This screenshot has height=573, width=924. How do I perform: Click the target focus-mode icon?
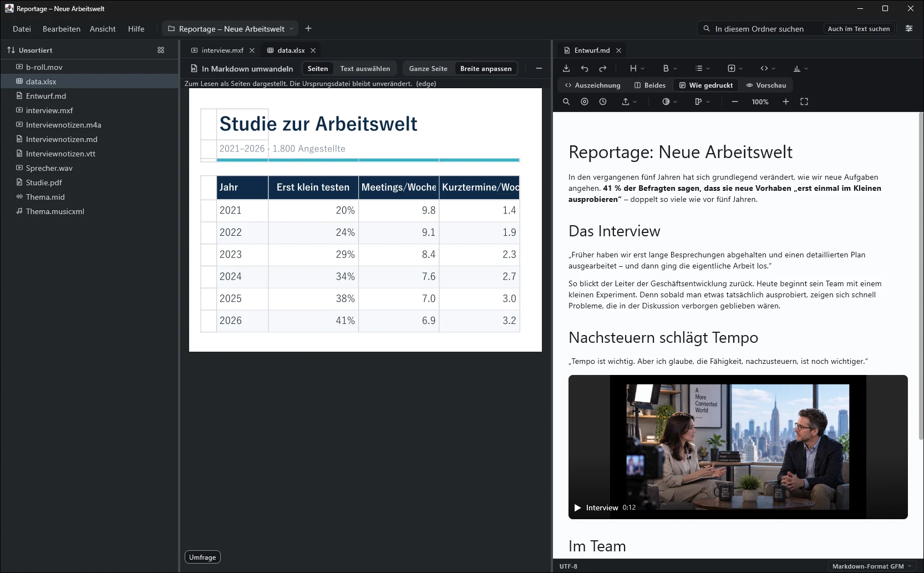pyautogui.click(x=585, y=102)
